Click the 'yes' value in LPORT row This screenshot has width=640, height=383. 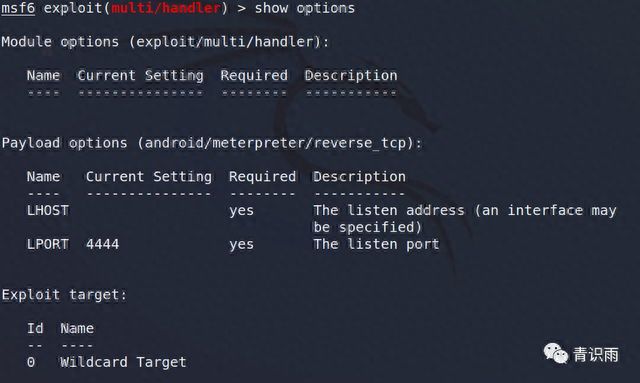pyautogui.click(x=241, y=245)
